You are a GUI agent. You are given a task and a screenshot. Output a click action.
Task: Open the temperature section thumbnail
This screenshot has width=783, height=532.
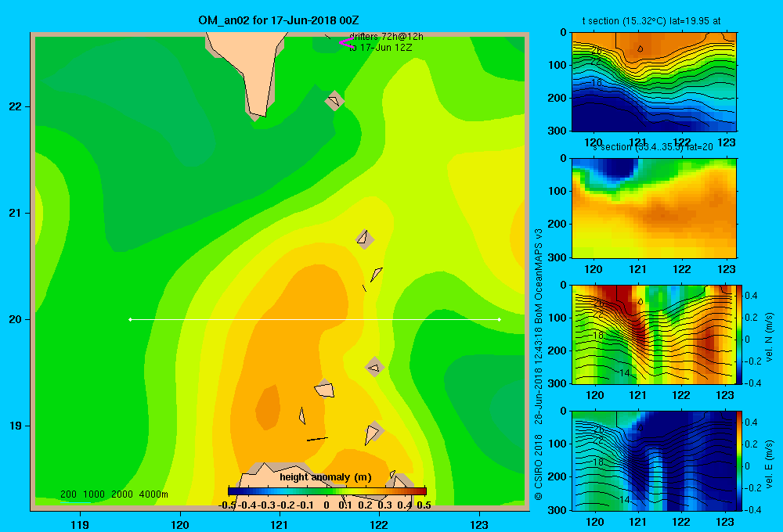(654, 82)
